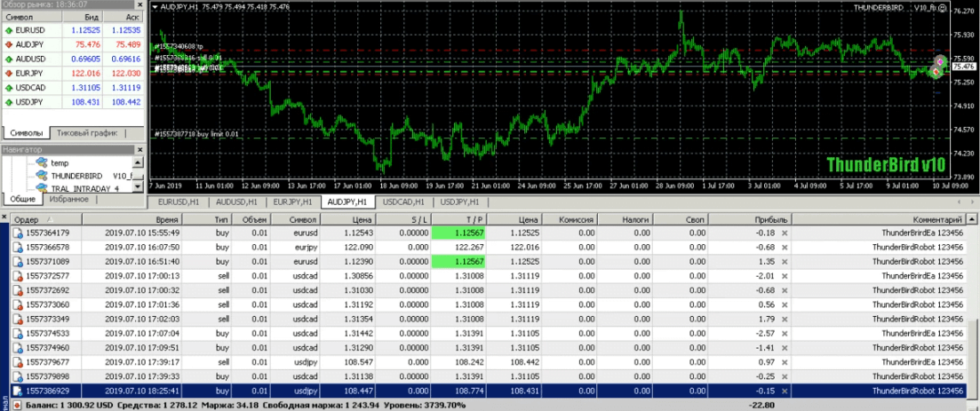Open the chart dropdown arrow next to AUDJPY,H1
980x411 pixels.
[x=156, y=7]
